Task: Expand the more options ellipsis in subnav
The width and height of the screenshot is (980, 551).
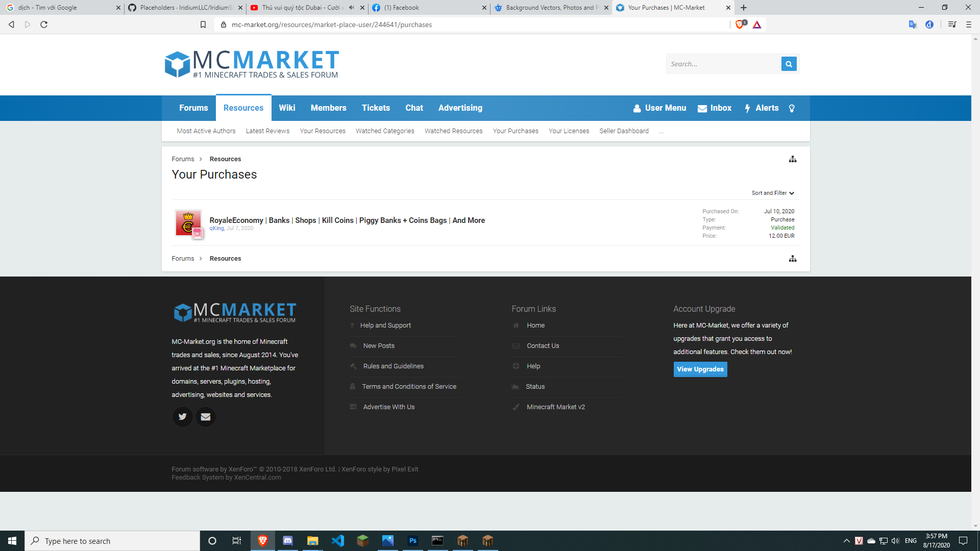Action: pyautogui.click(x=661, y=132)
